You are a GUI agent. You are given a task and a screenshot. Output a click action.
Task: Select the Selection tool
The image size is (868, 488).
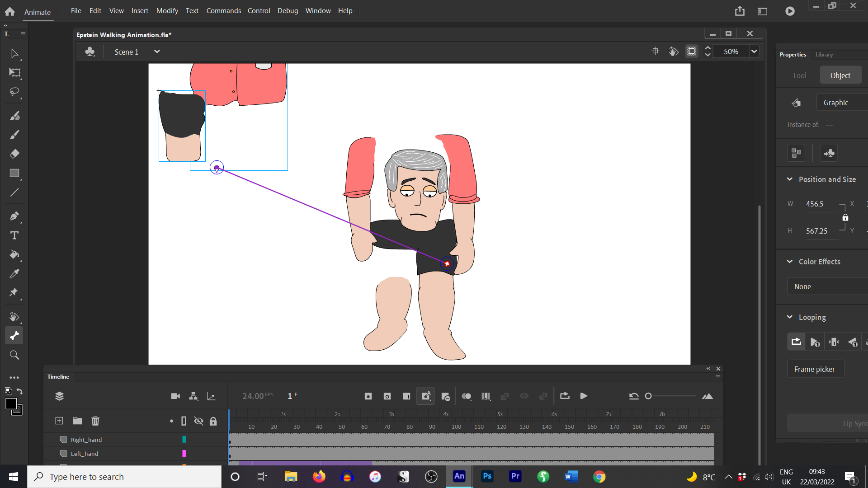pyautogui.click(x=14, y=53)
